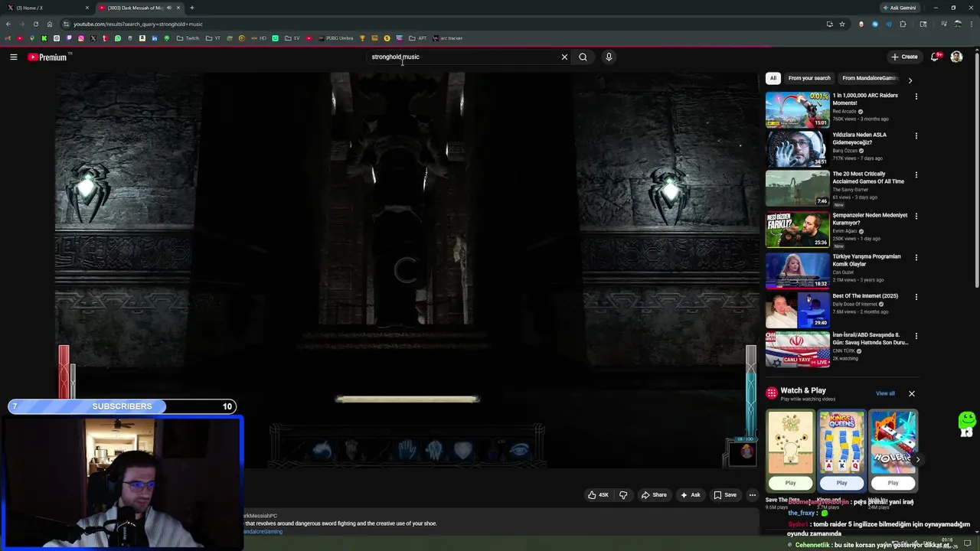Image resolution: width=980 pixels, height=551 pixels.
Task: Dislike the video
Action: [x=623, y=495]
